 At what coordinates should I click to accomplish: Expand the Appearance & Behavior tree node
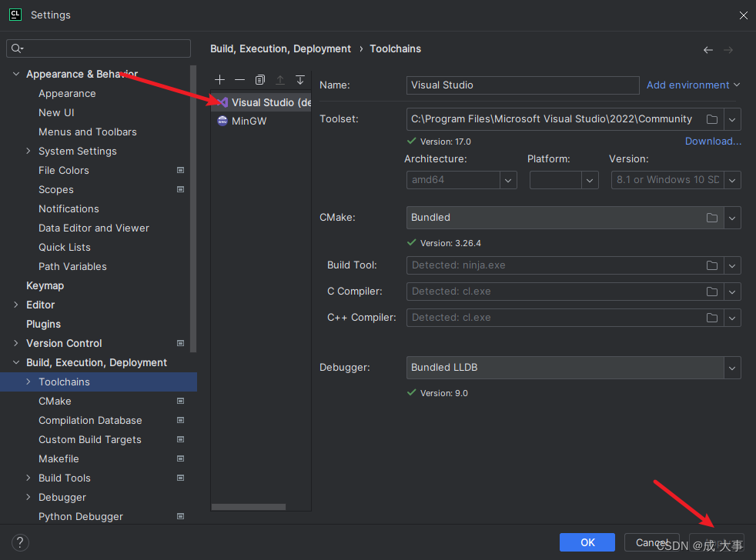point(16,75)
